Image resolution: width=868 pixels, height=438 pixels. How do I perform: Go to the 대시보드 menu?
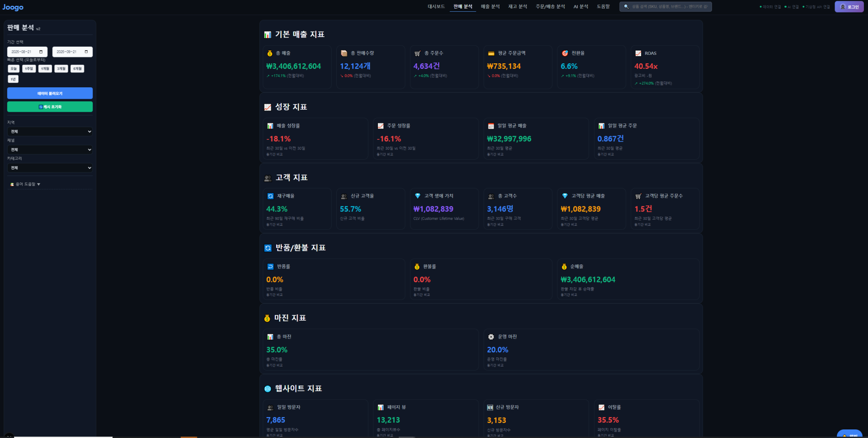436,7
